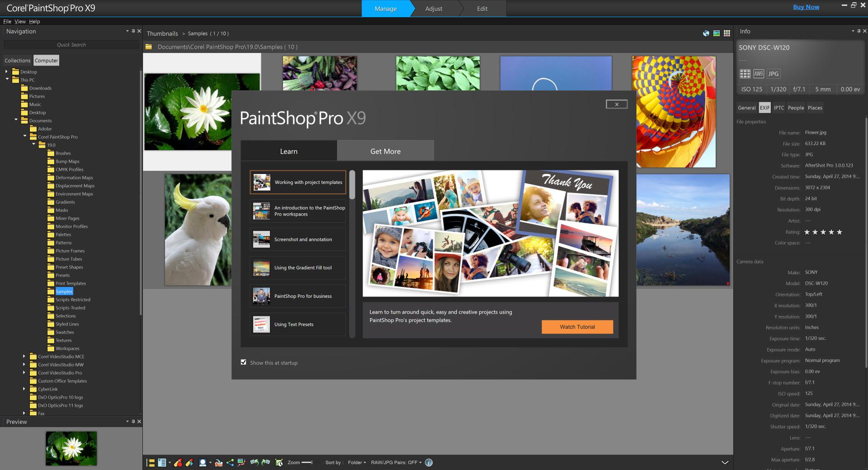This screenshot has width=868, height=470.
Task: Click the Rotate Right icon
Action: click(266, 462)
